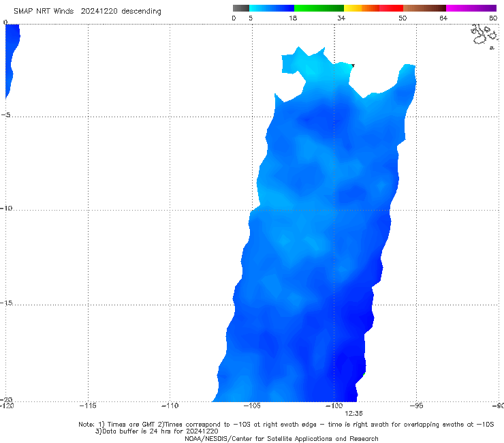The height and width of the screenshot is (443, 504).
Task: Click the longitude label '-105'
Action: pos(252,406)
